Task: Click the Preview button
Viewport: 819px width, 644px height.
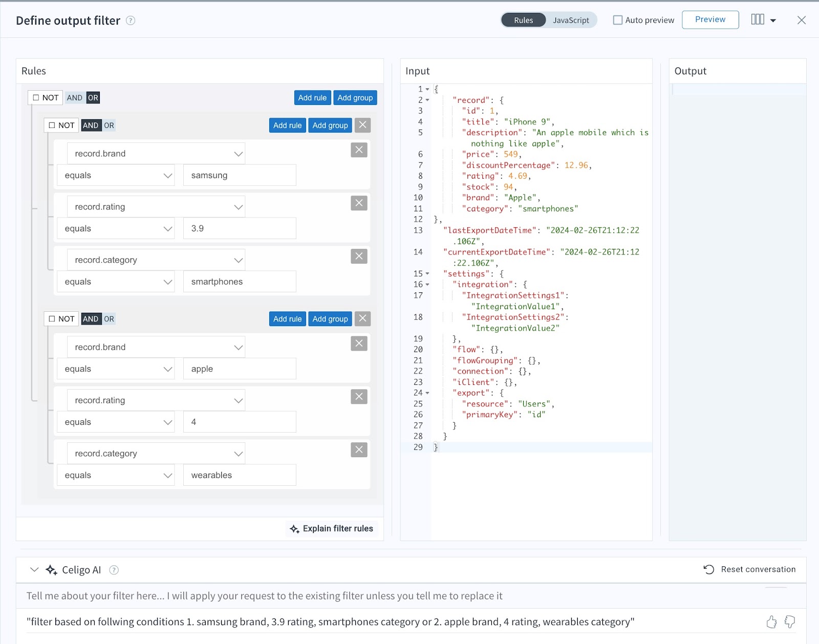Action: click(710, 19)
